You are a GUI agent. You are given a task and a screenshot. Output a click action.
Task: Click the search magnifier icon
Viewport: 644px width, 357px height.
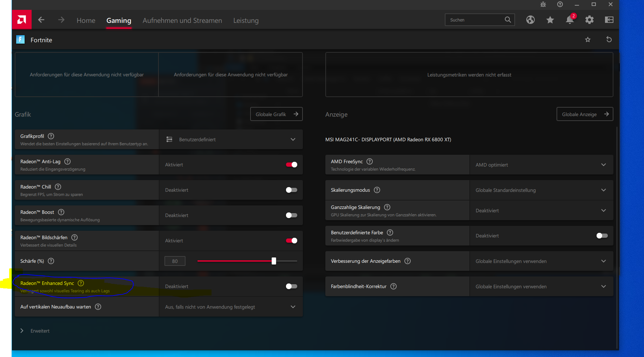coord(508,20)
